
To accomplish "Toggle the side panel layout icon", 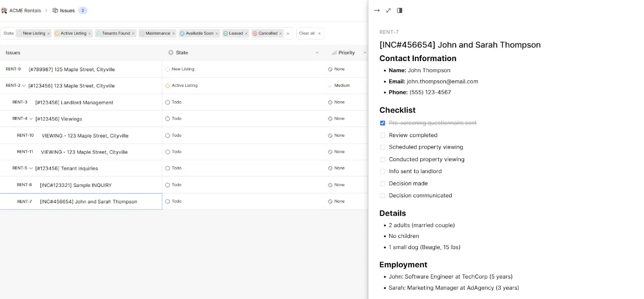I will [400, 10].
